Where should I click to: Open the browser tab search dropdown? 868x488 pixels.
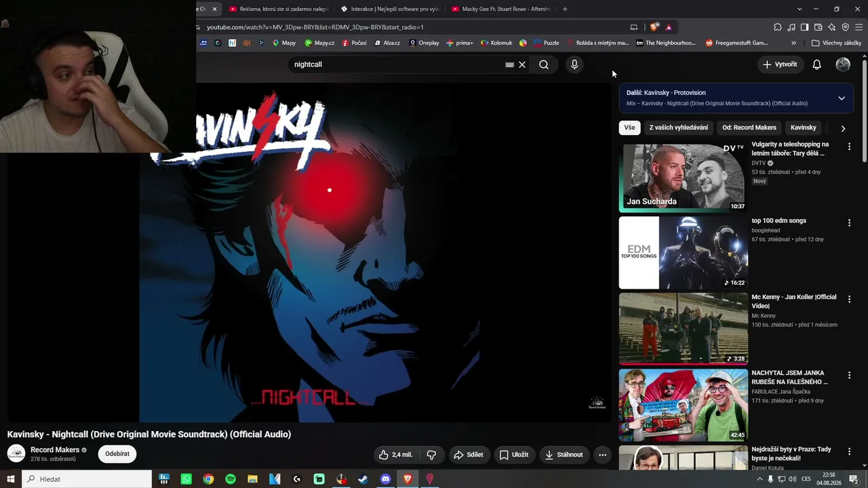click(800, 9)
